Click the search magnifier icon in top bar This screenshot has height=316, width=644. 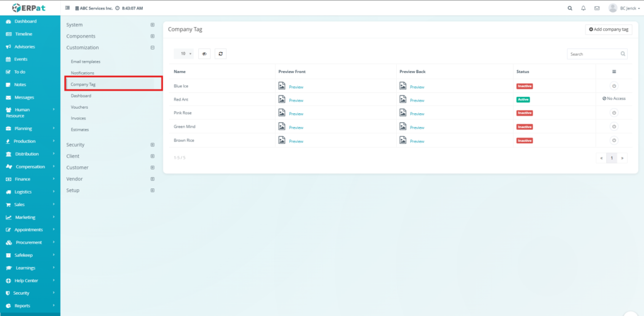click(570, 8)
